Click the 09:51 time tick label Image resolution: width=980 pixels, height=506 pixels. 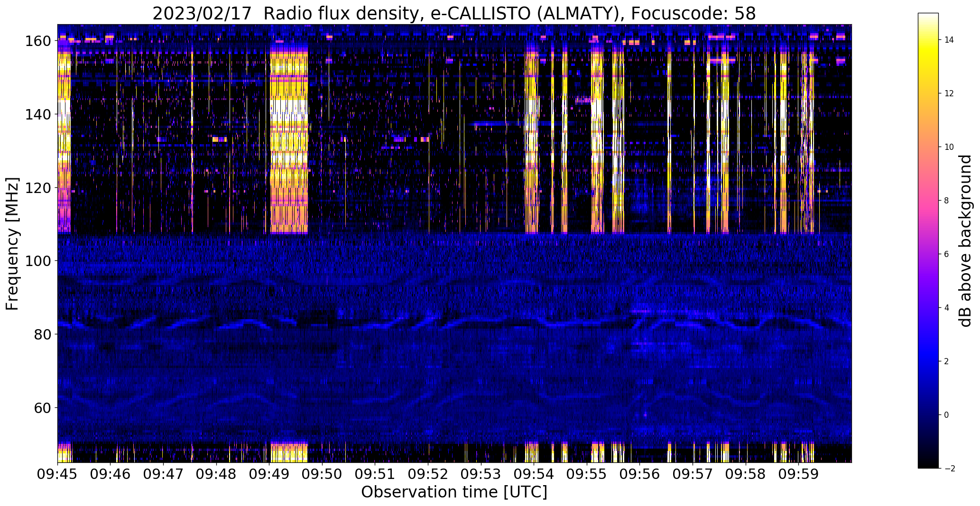[x=375, y=475]
